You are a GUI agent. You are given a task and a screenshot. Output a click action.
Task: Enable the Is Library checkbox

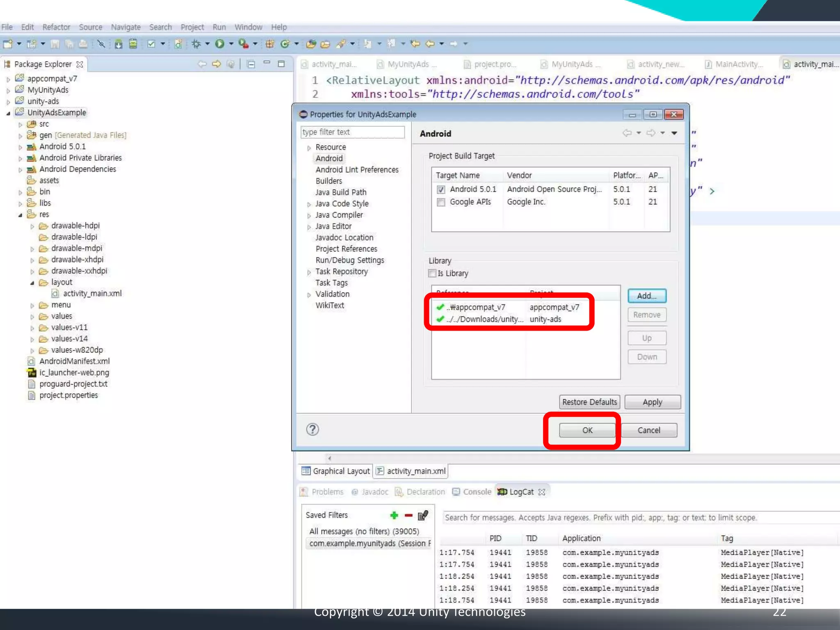[432, 273]
